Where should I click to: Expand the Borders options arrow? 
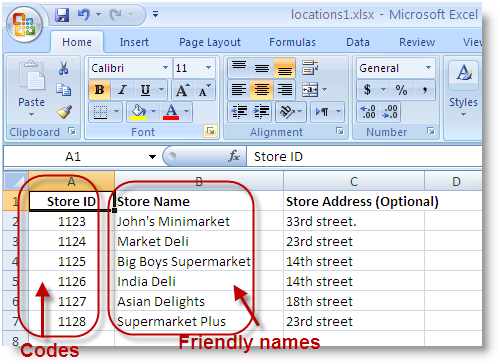[x=117, y=112]
